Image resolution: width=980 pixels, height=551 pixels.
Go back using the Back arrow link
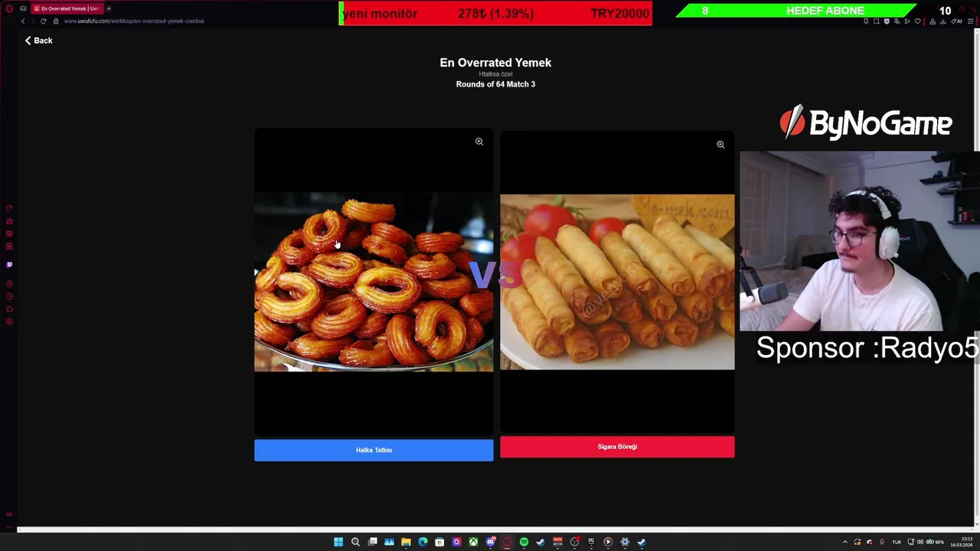pyautogui.click(x=38, y=41)
